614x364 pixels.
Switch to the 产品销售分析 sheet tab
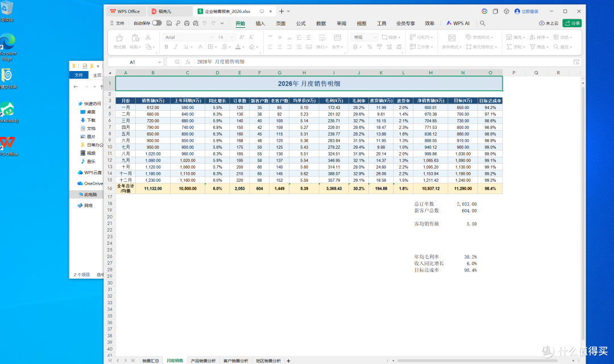pos(203,361)
